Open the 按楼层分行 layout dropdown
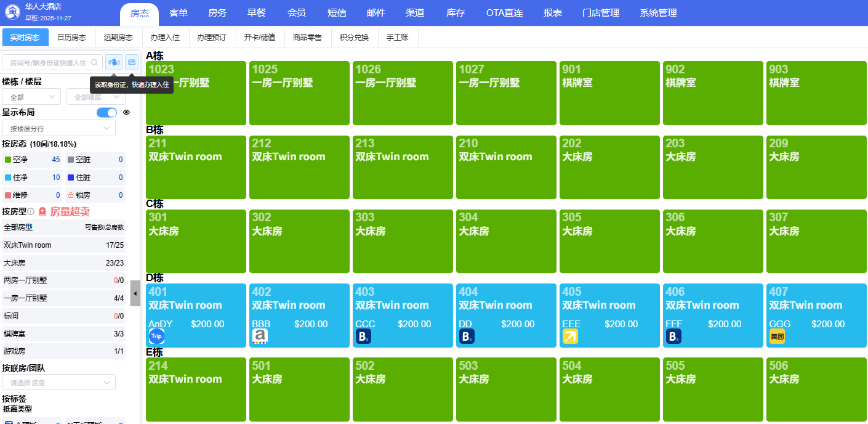Viewport: 868px width, 424px height. click(x=58, y=128)
